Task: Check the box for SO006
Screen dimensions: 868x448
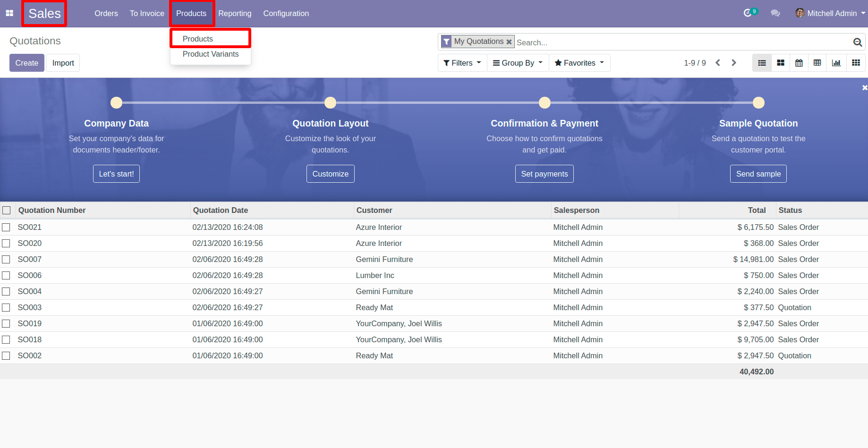Action: 6,275
